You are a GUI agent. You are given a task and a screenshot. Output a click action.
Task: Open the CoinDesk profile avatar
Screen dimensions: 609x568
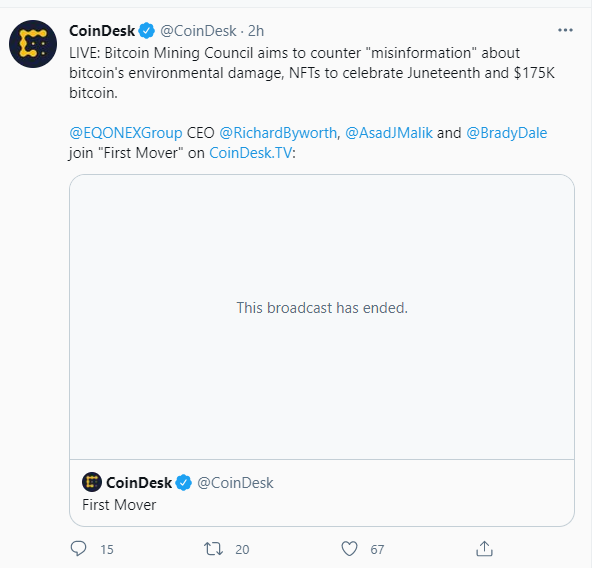33,44
